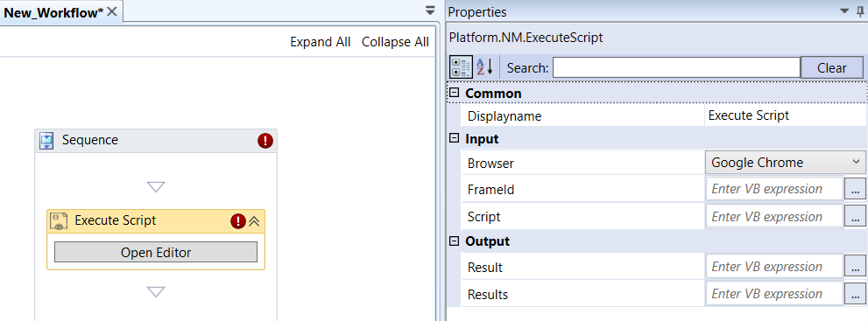This screenshot has width=868, height=321.
Task: Click the FrameId VB expression field
Action: (774, 189)
